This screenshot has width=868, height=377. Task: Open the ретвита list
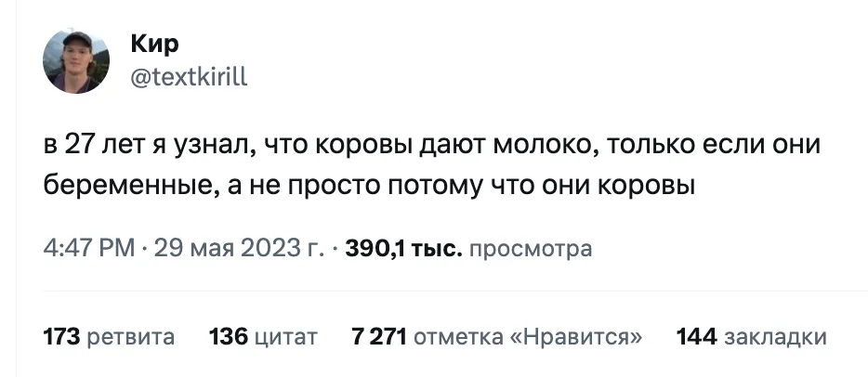click(x=131, y=335)
